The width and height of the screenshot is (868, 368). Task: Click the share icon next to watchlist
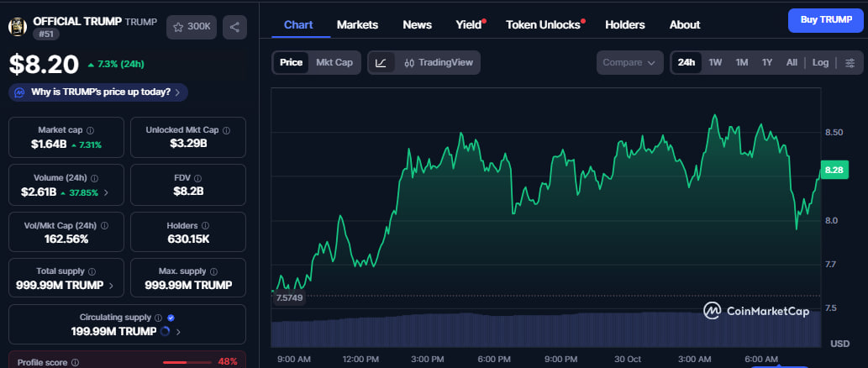[234, 27]
